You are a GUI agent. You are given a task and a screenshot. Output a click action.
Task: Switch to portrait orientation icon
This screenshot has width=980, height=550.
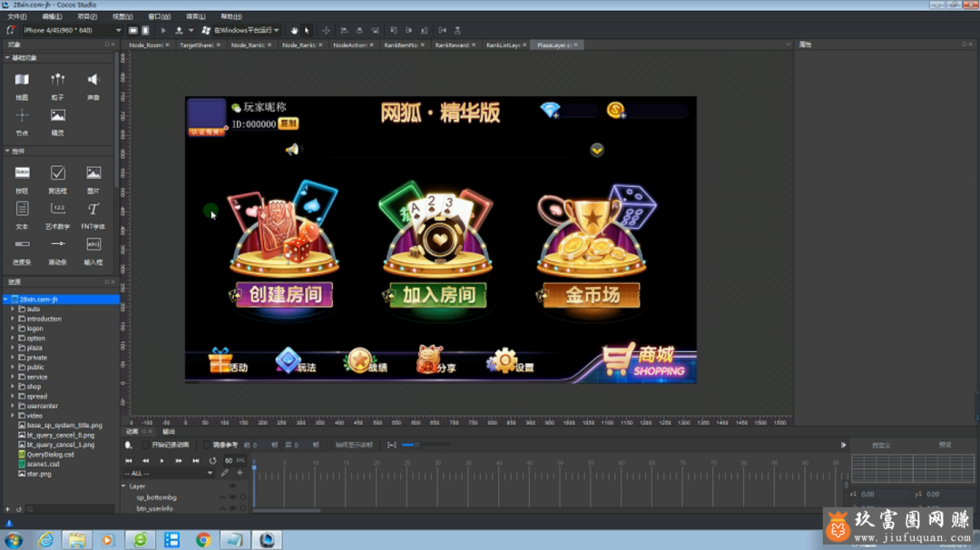coord(145,30)
